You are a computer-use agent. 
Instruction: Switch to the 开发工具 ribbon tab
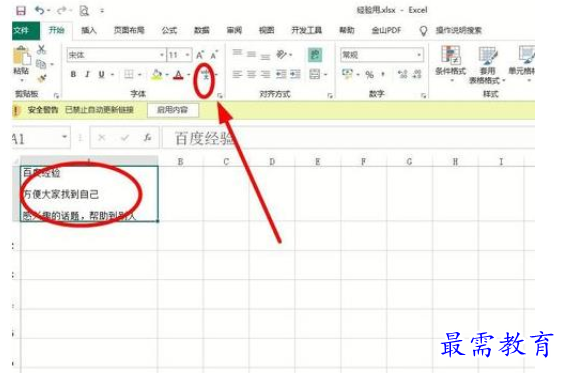coord(306,30)
